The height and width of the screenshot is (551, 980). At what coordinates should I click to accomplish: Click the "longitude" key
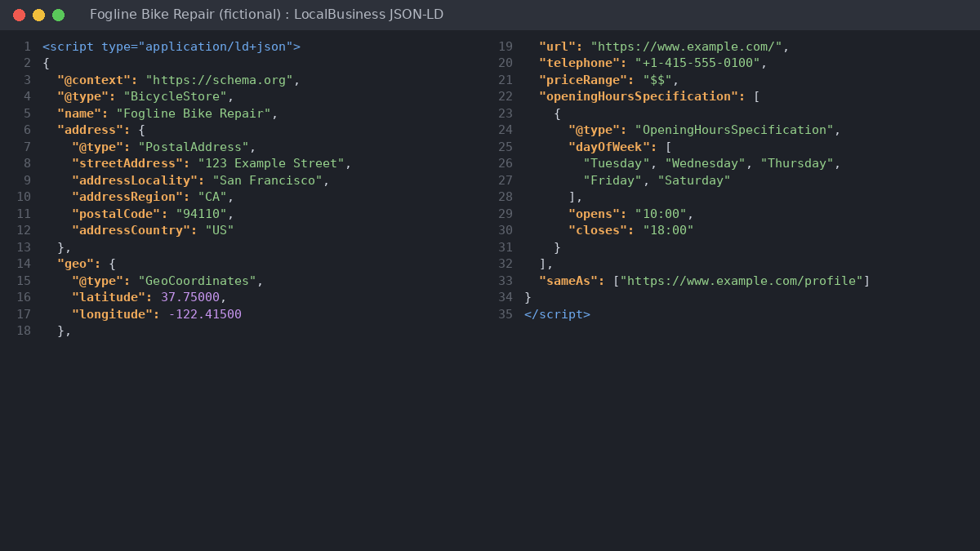coord(116,314)
